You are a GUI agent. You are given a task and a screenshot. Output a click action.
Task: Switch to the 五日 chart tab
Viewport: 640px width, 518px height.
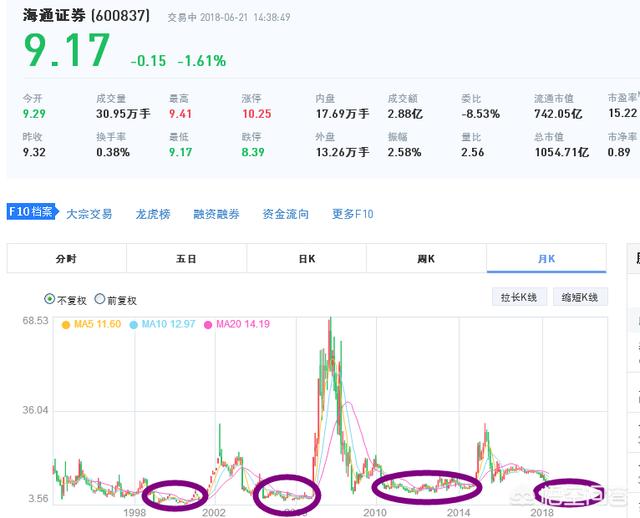tap(186, 258)
